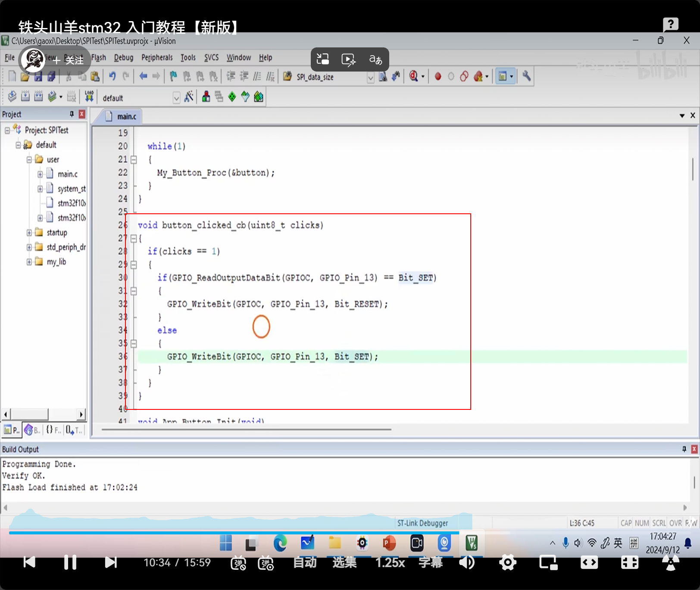
Task: Toggle the Project panel pin
Action: [x=72, y=114]
